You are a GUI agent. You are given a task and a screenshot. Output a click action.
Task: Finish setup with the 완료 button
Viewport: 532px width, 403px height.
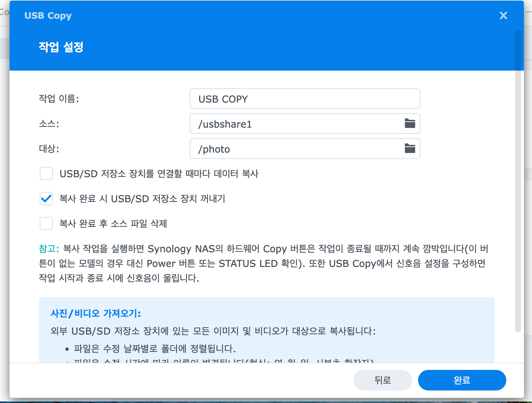462,380
